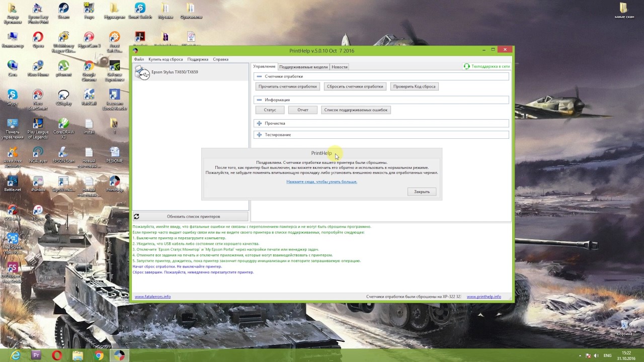Click the green headset tech support icon
The width and height of the screenshot is (644, 362).
coord(467,66)
